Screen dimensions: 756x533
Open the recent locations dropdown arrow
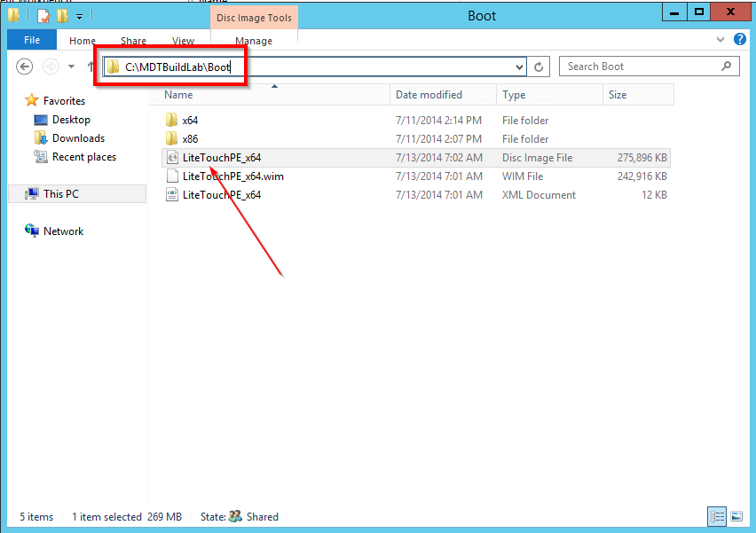tap(71, 67)
